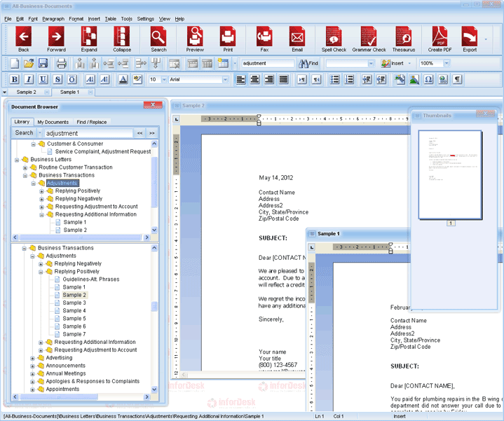The image size is (504, 421).
Task: Click the upper tree horizontal scrollbar
Action: click(x=81, y=237)
